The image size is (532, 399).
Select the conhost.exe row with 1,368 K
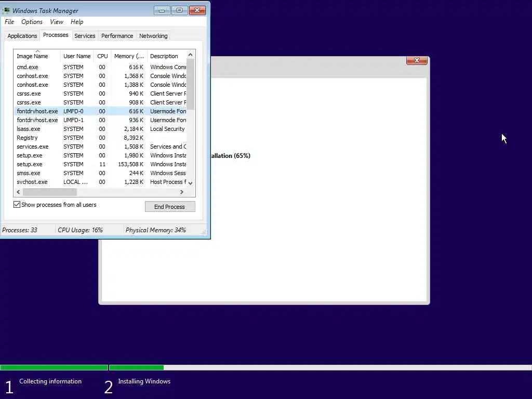[100, 76]
